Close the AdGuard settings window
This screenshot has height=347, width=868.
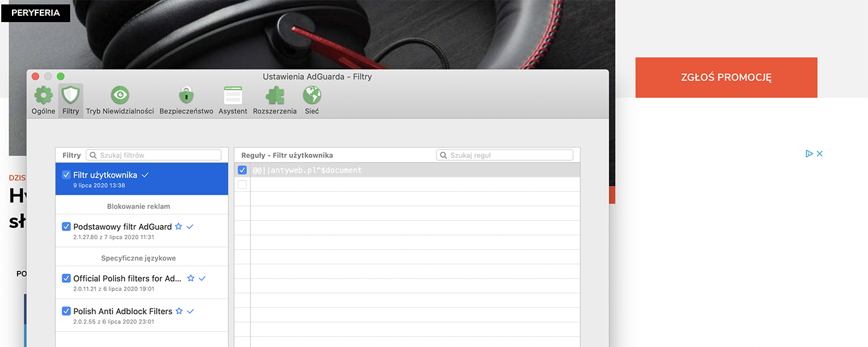[35, 76]
